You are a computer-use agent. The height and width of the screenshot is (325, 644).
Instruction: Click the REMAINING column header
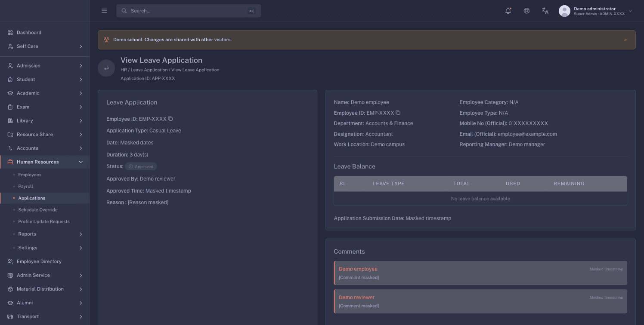tap(569, 184)
